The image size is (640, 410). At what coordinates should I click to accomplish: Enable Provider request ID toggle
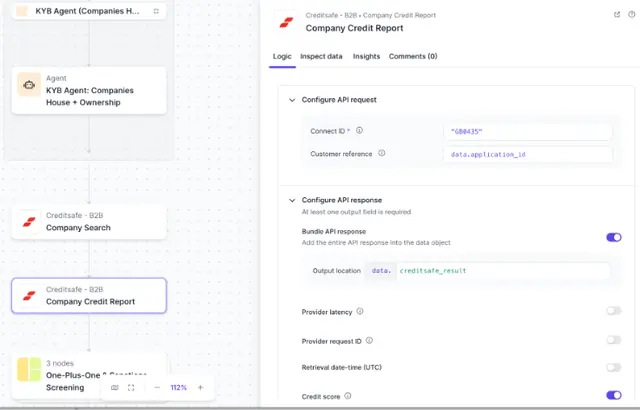[613, 340]
